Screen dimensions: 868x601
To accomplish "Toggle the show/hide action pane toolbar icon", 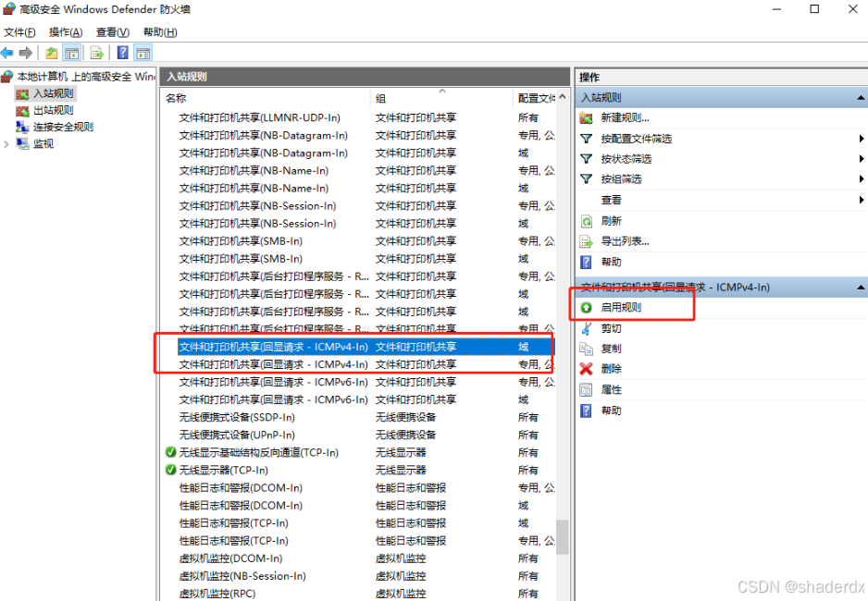I will point(143,53).
